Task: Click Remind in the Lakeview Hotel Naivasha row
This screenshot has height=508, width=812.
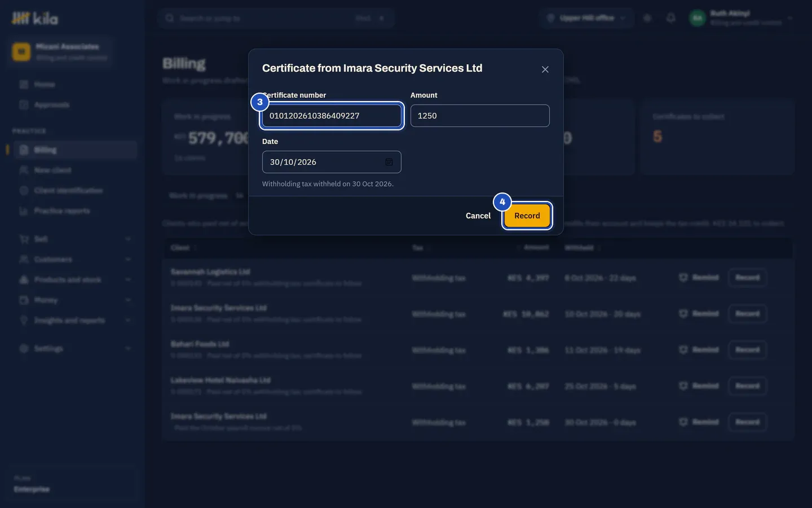Action: point(699,386)
